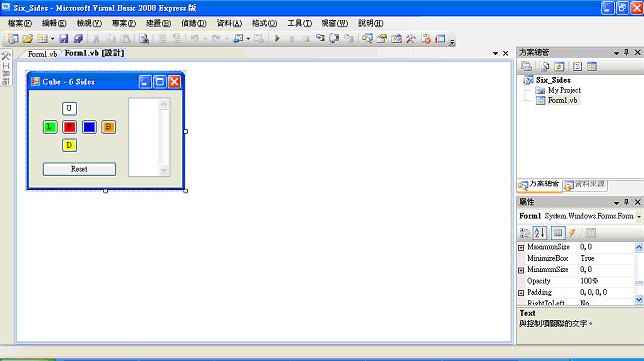Click the Reset button on the form

(79, 169)
